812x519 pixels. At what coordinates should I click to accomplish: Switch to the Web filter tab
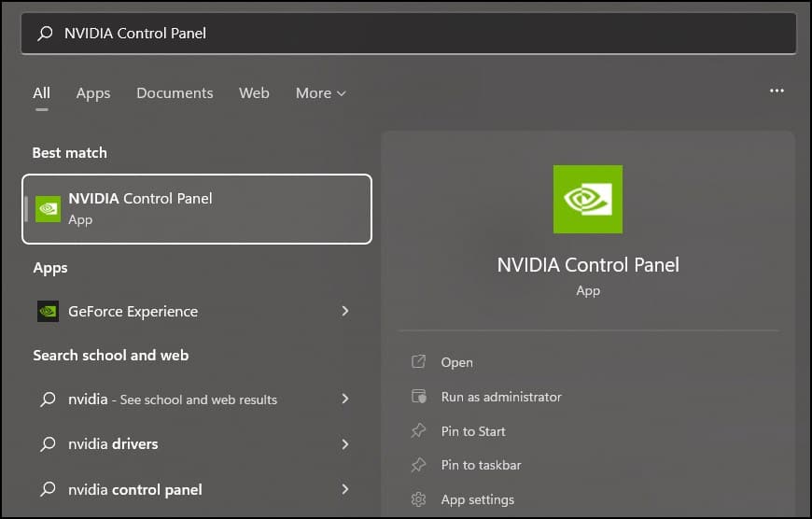pos(254,93)
